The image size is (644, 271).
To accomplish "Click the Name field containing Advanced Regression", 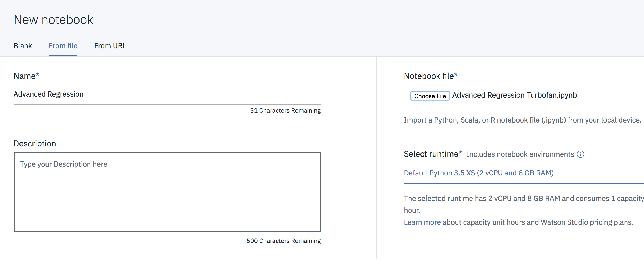I will click(166, 94).
